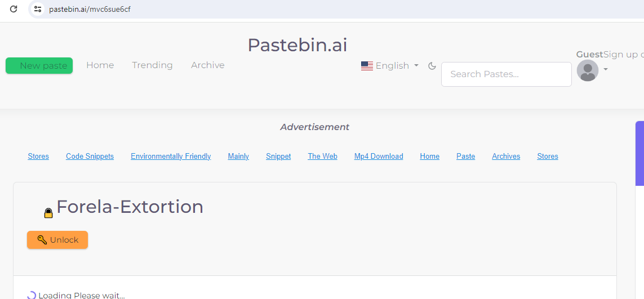Open the guest account dropdown arrow
The height and width of the screenshot is (299, 644).
[x=606, y=70]
